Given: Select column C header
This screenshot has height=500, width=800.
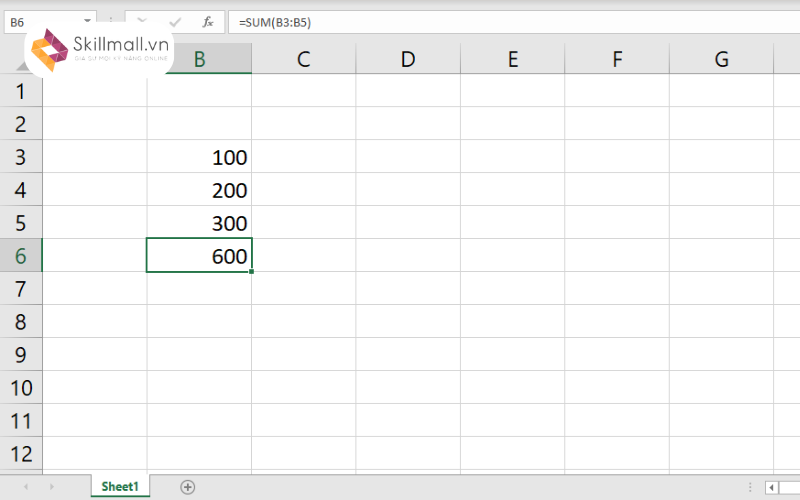Looking at the screenshot, I should pyautogui.click(x=304, y=59).
